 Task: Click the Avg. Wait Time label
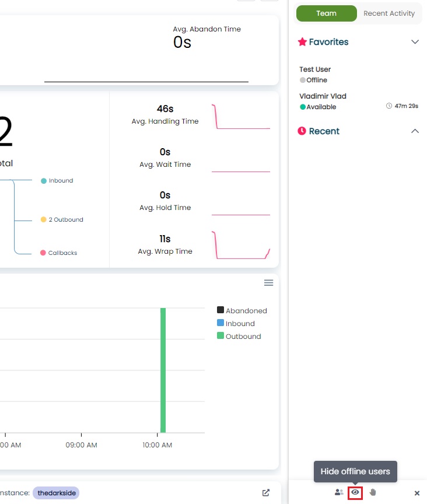[165, 164]
